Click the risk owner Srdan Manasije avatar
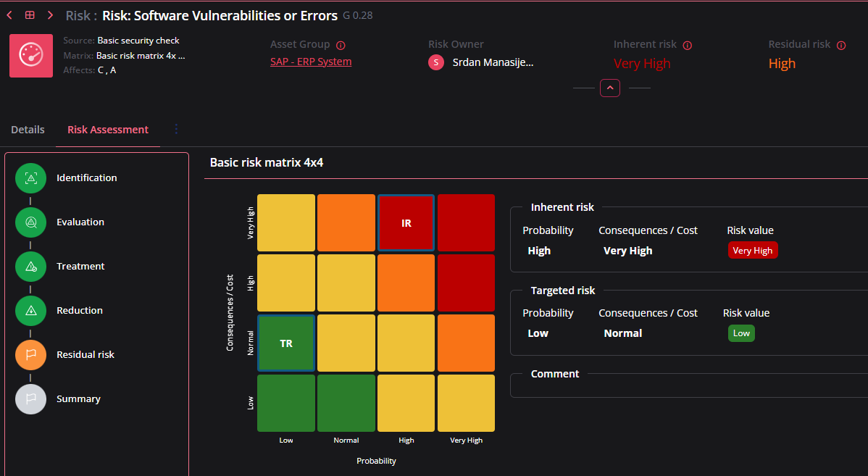Image resolution: width=868 pixels, height=476 pixels. 436,62
